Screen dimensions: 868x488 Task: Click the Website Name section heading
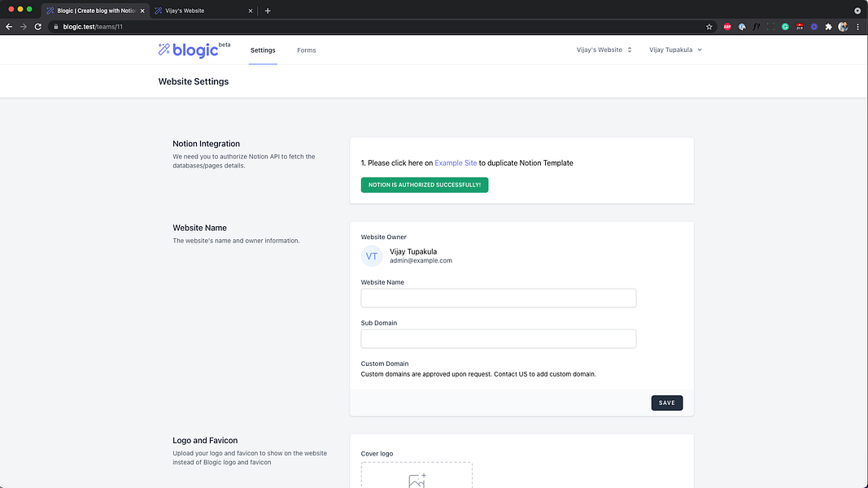click(199, 228)
